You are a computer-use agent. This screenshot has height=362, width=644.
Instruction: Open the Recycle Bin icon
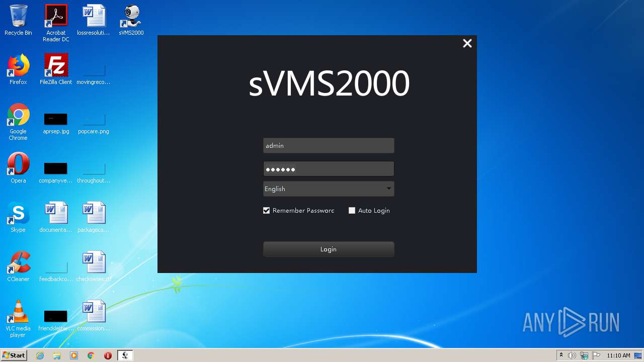18,20
